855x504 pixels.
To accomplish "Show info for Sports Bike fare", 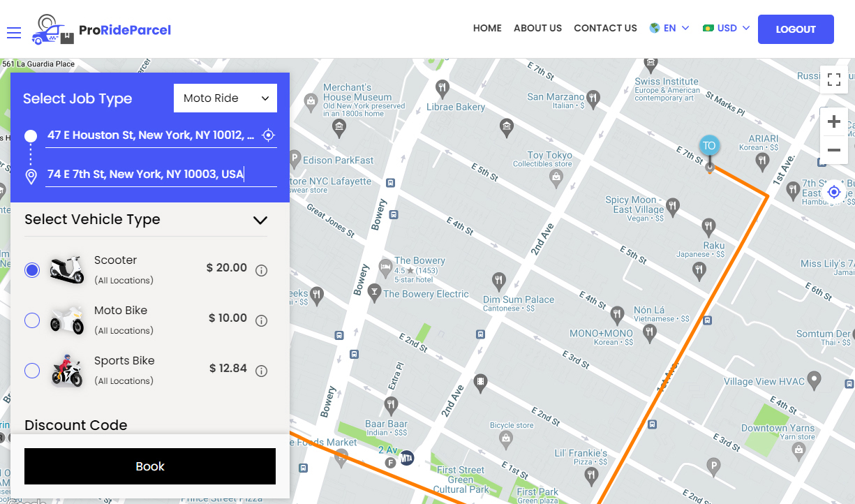I will click(x=262, y=371).
